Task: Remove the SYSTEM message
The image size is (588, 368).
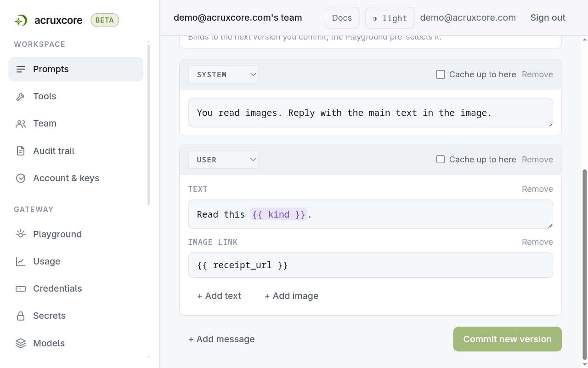Action: [x=537, y=75]
